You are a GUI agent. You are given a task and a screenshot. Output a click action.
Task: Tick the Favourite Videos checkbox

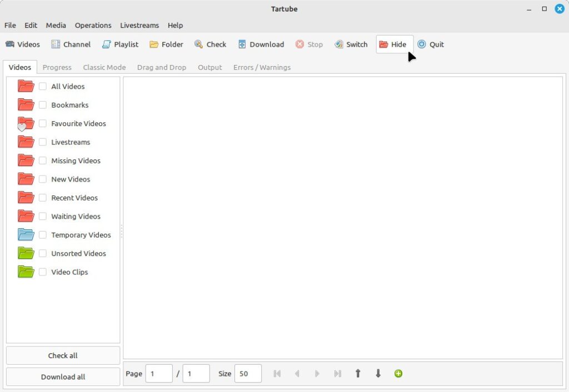42,123
